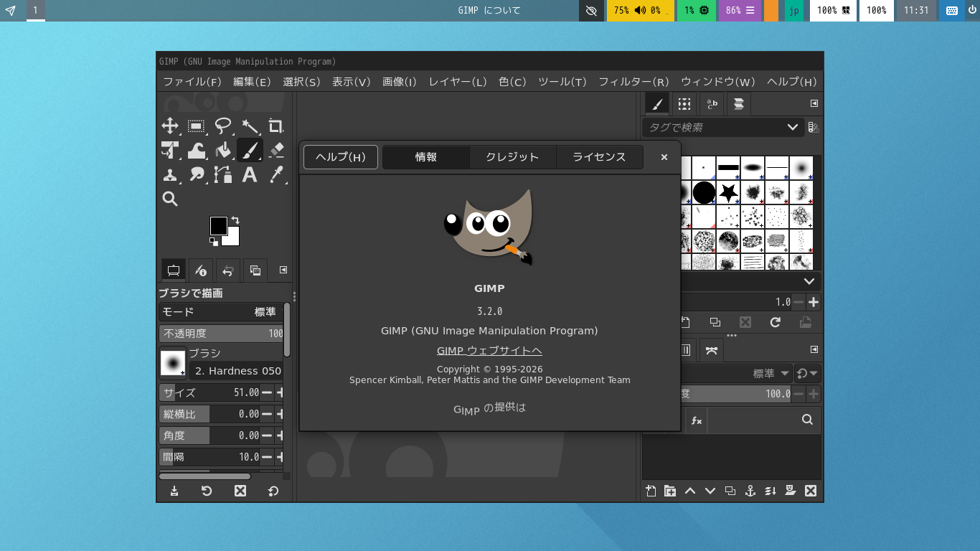Expand the タグで検索 brush tag dropdown
This screenshot has height=551, width=980.
792,127
